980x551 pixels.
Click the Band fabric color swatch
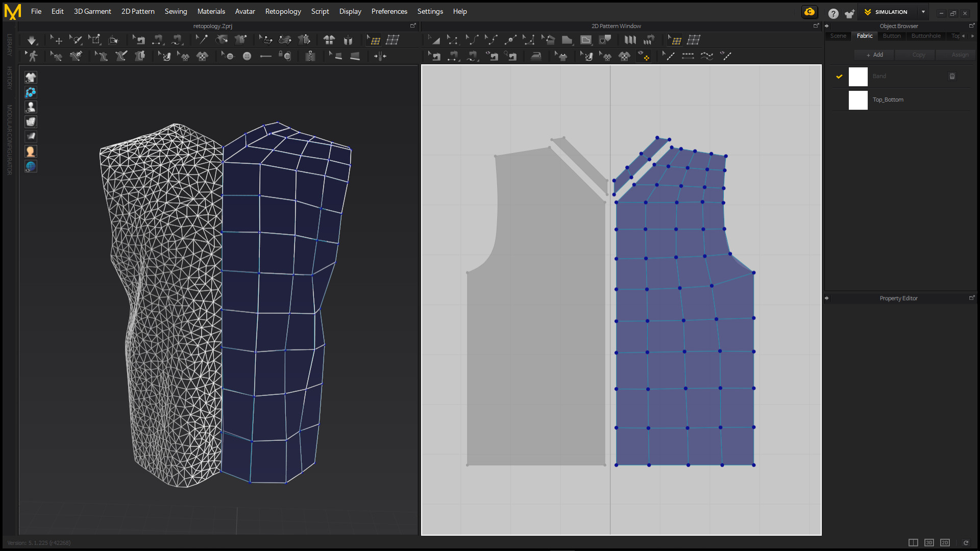point(858,77)
